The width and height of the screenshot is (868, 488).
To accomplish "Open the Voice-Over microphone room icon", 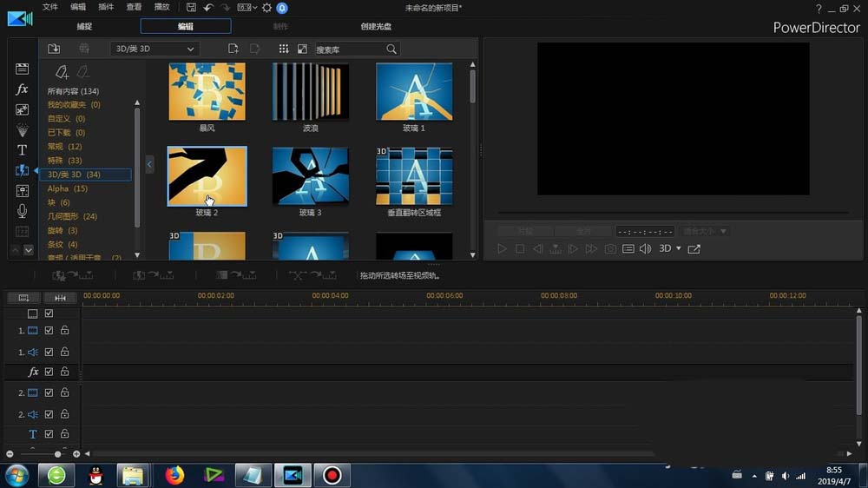I will point(23,211).
